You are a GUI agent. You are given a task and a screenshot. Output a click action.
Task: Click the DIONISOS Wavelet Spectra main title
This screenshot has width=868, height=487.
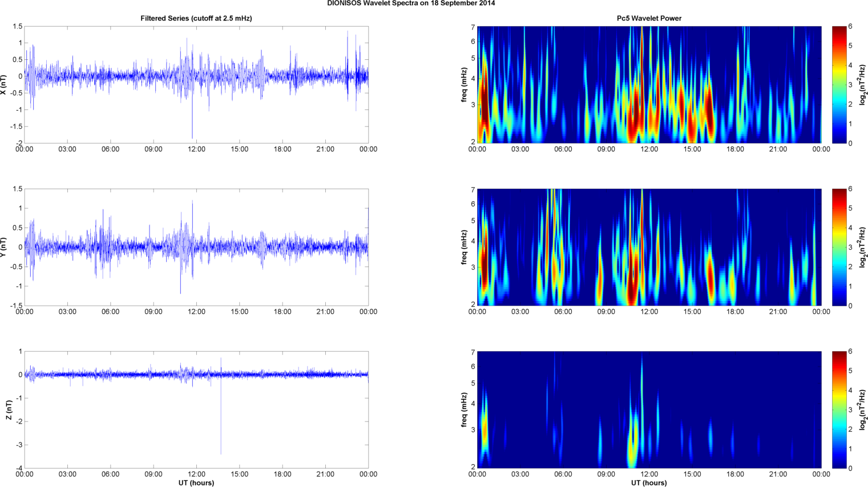[x=411, y=3]
